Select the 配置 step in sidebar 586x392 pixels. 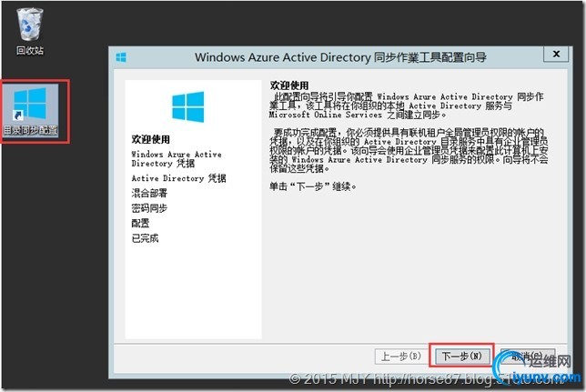click(140, 223)
